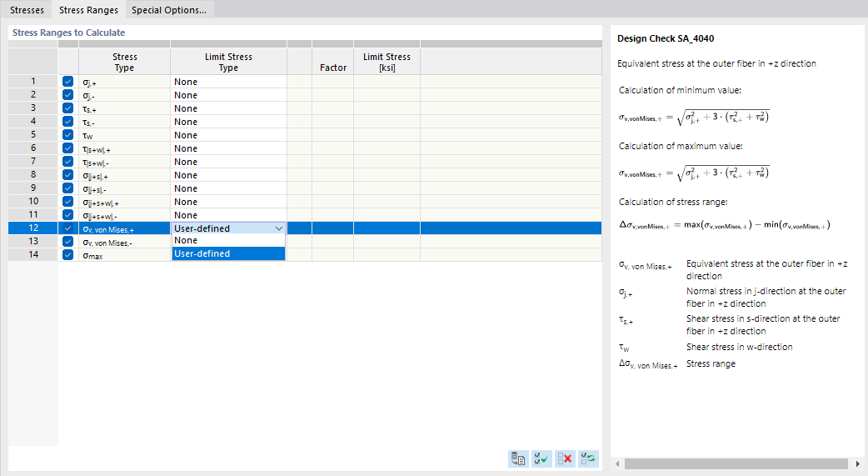This screenshot has width=868, height=476.
Task: Toggle the checkbox in row 8 σ|j+s|,+
Action: point(67,174)
